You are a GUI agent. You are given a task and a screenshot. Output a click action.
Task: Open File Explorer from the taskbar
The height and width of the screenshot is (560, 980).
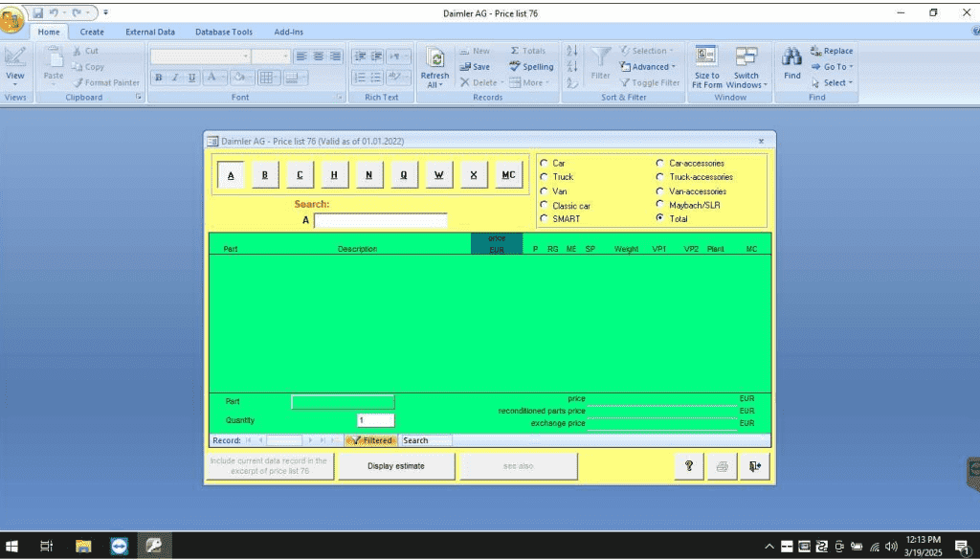83,547
